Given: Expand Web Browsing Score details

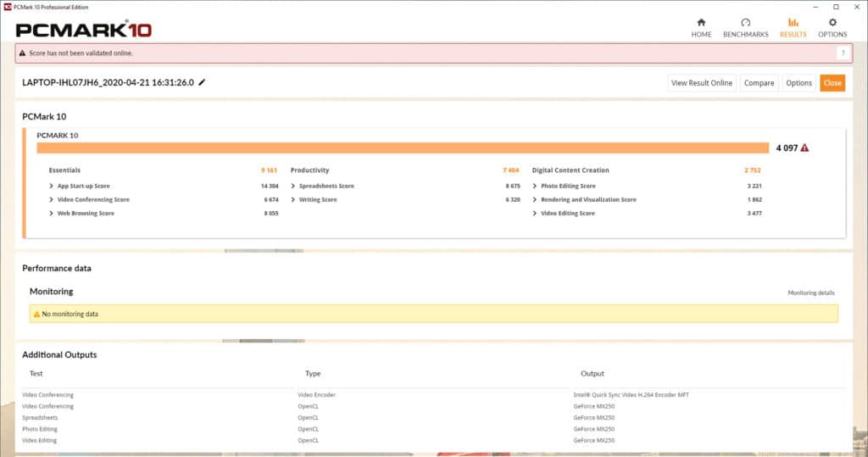Looking at the screenshot, I should (x=51, y=214).
